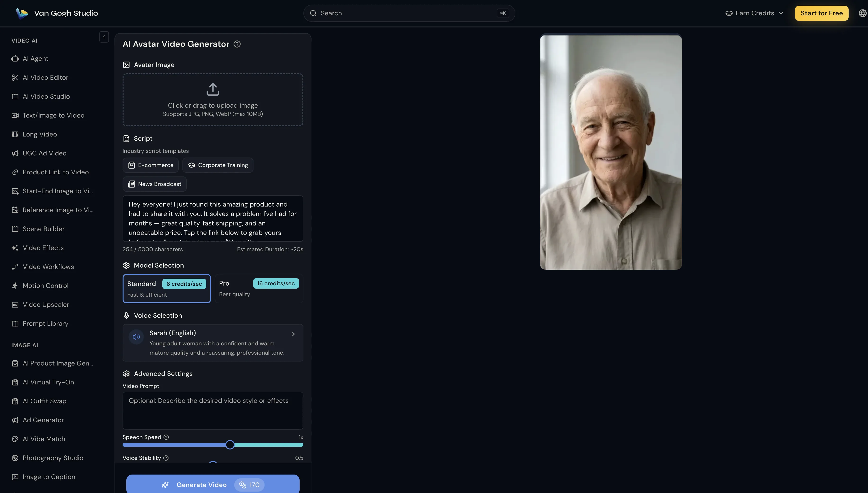The width and height of the screenshot is (868, 493).
Task: Select the Pro model option
Action: click(259, 288)
